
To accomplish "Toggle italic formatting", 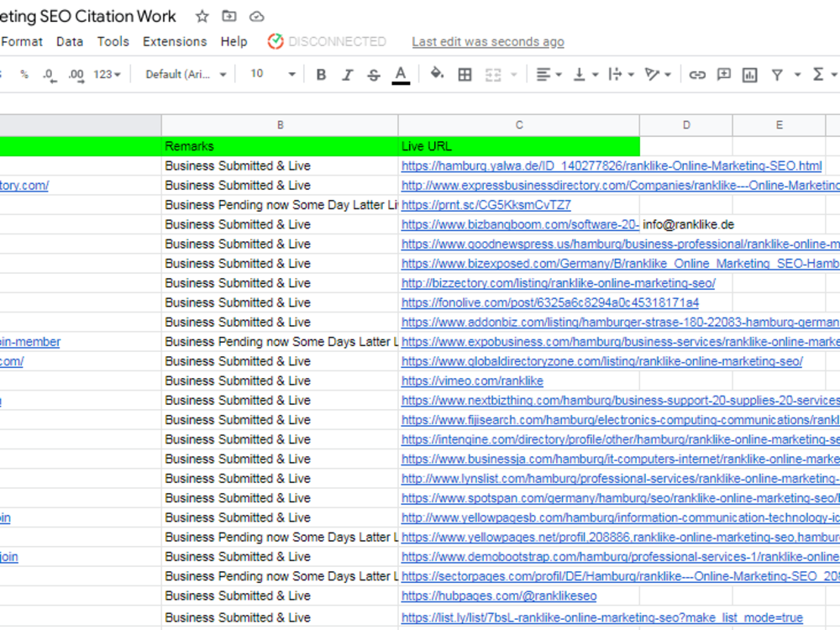I will point(347,75).
